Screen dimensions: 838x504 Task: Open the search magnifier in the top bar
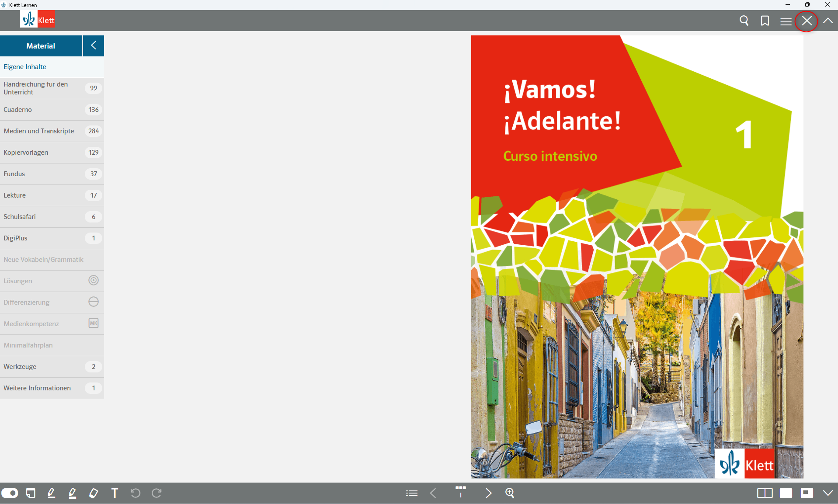(x=744, y=21)
